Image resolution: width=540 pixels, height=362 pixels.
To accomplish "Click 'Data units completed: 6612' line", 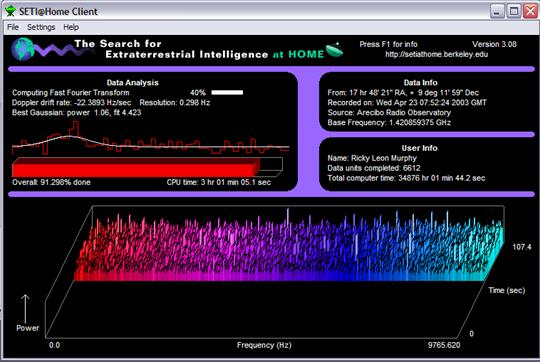I will 374,168.
